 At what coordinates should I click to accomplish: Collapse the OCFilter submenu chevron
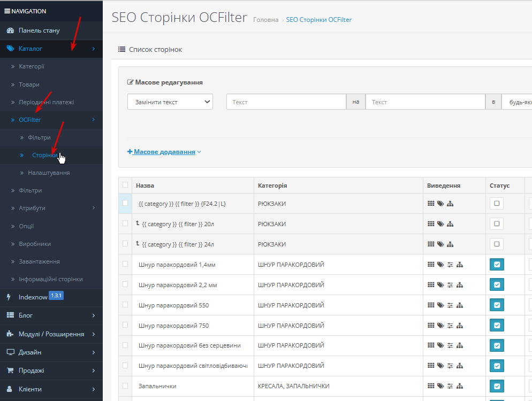tap(93, 120)
